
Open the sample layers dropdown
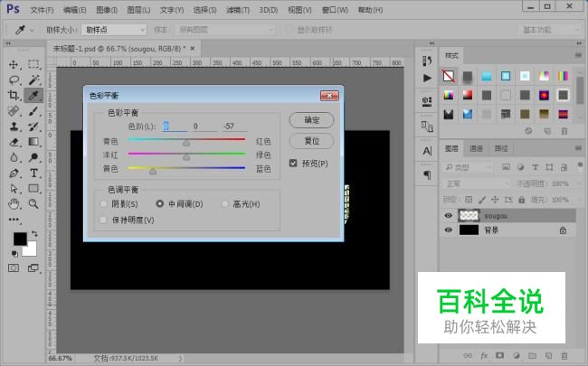(x=225, y=30)
